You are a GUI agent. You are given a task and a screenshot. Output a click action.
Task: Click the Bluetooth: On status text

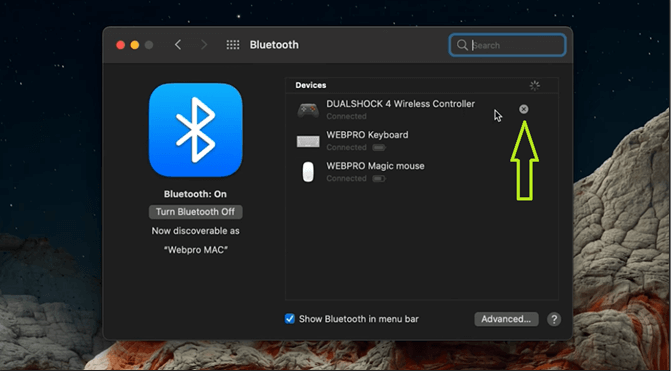pyautogui.click(x=195, y=194)
